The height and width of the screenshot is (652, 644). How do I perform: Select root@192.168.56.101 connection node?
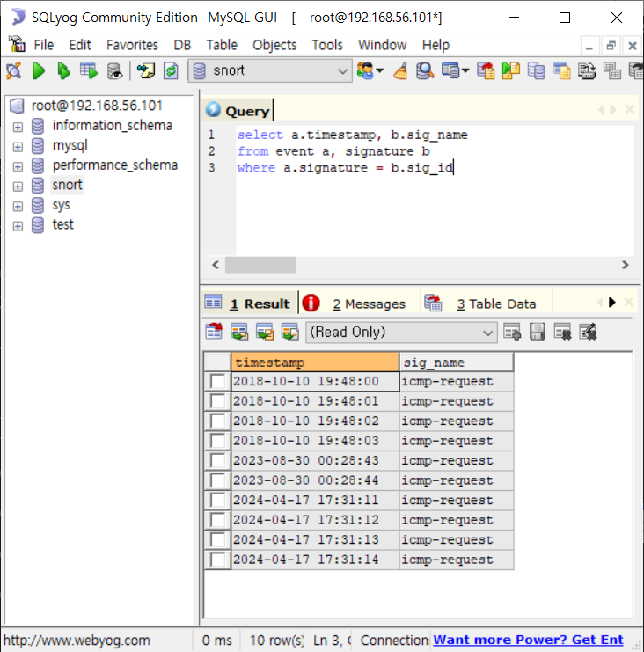97,106
